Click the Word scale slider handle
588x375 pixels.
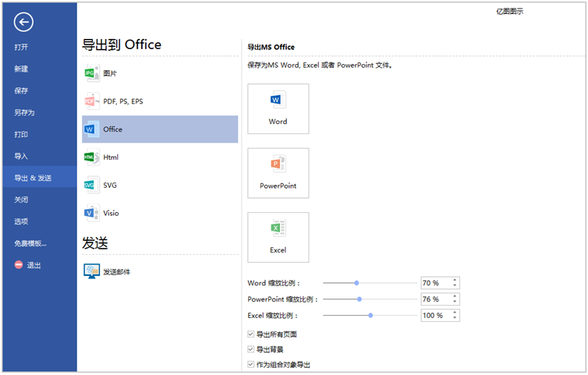(356, 283)
